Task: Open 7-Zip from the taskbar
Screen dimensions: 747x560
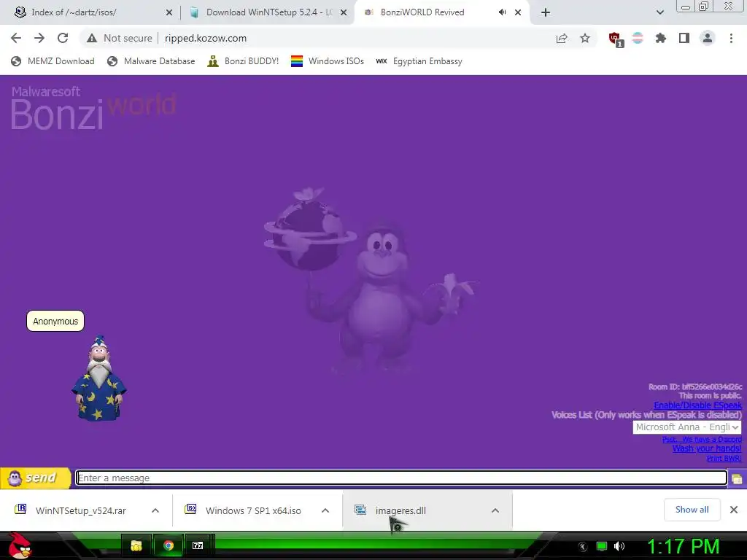Action: (x=198, y=545)
